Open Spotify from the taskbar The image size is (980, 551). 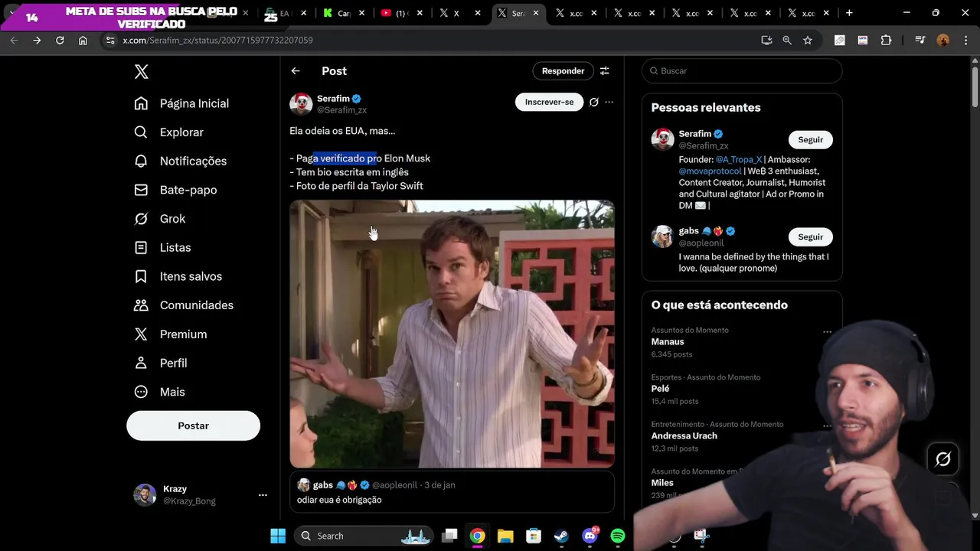[618, 536]
